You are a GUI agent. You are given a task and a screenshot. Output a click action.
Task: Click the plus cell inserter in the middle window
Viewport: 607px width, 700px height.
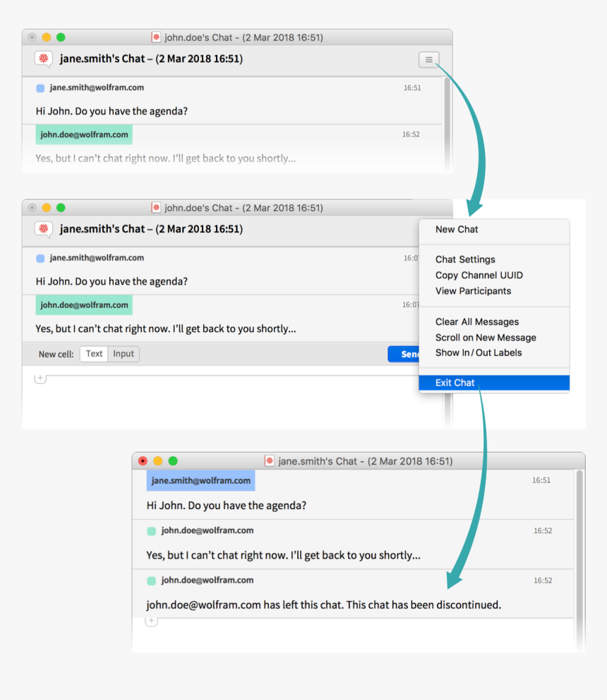(x=40, y=379)
